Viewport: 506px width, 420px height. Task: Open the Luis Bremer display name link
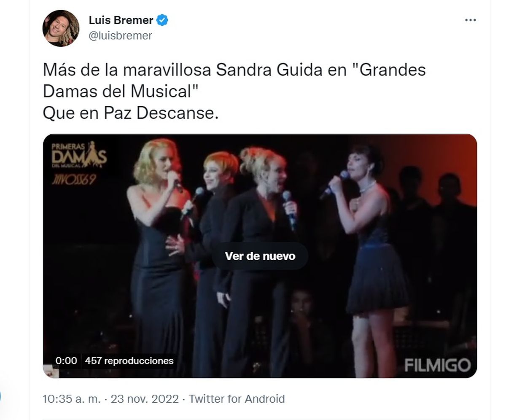pyautogui.click(x=121, y=20)
